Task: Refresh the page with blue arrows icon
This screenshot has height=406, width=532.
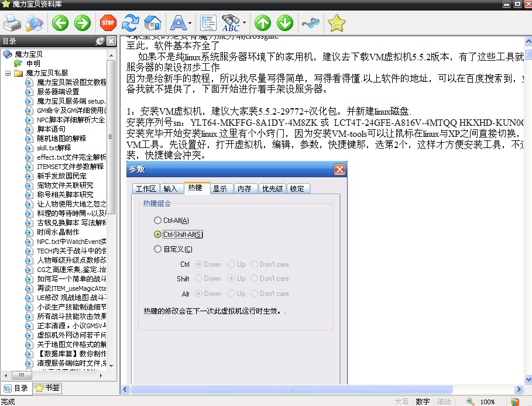Action: [x=130, y=23]
